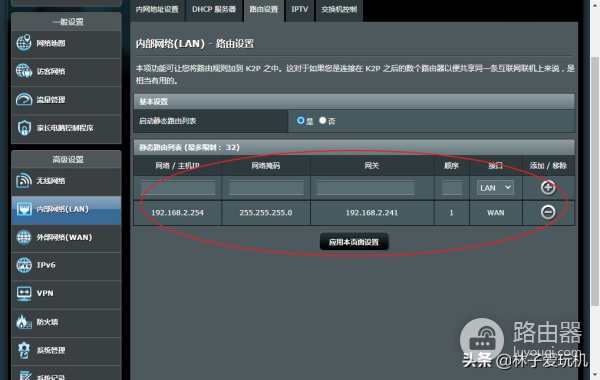Click the 192.168.2.254 route cell
600x380 pixels.
click(x=178, y=212)
